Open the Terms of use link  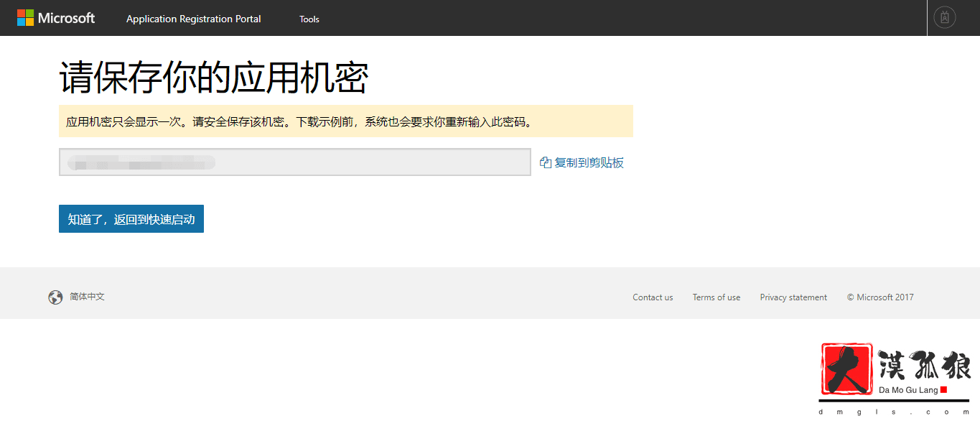point(716,297)
